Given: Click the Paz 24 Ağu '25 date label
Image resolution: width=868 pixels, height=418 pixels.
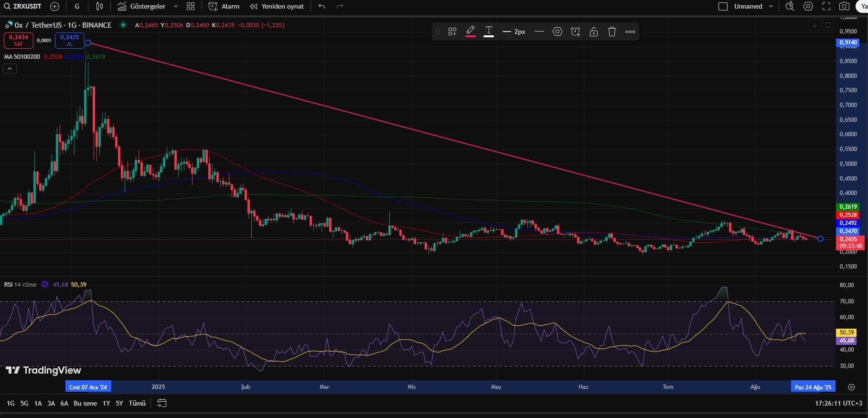Looking at the screenshot, I should (813, 387).
